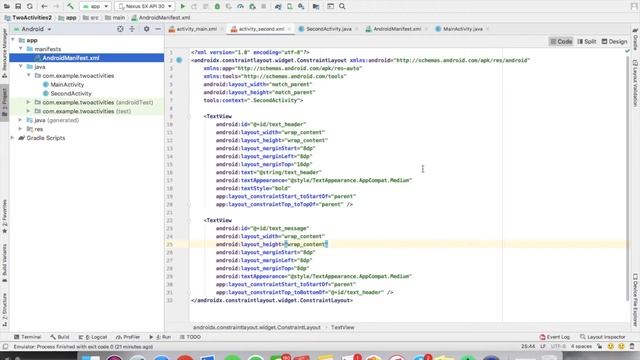Click the green Debug bug icon
This screenshot has height=360, width=640.
(217, 7)
